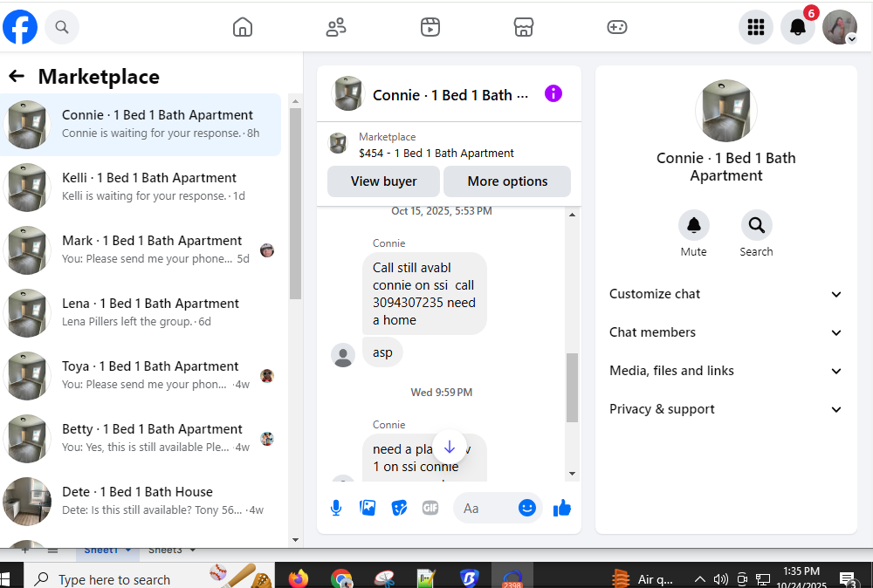Click the Air quality weather widget

pos(642,579)
